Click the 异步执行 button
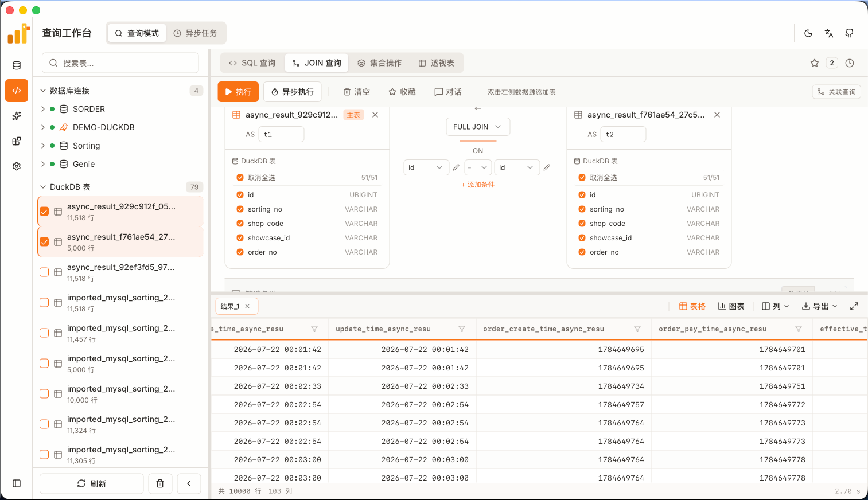Viewport: 868px width, 500px height. 293,92
